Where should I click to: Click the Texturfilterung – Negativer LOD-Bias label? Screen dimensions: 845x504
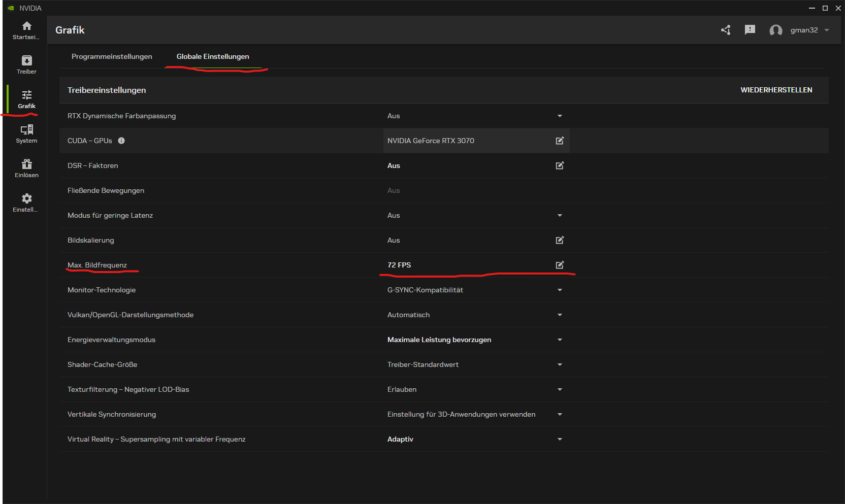pos(128,389)
